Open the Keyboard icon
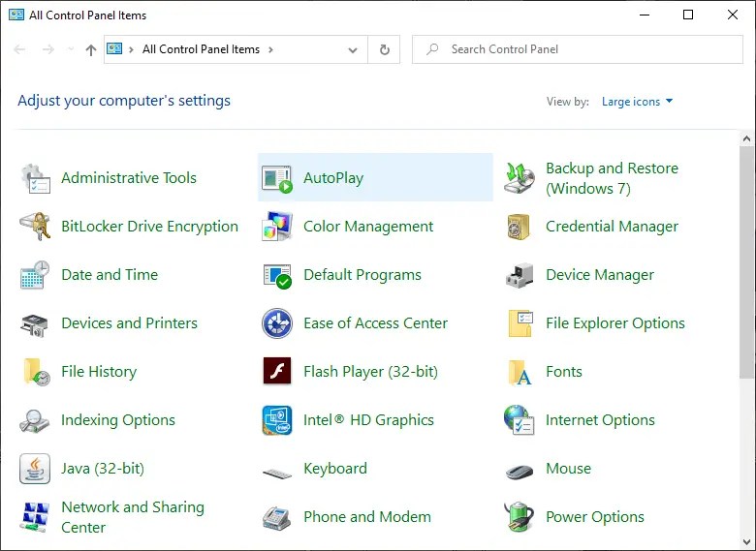The width and height of the screenshot is (756, 551). pyautogui.click(x=277, y=473)
